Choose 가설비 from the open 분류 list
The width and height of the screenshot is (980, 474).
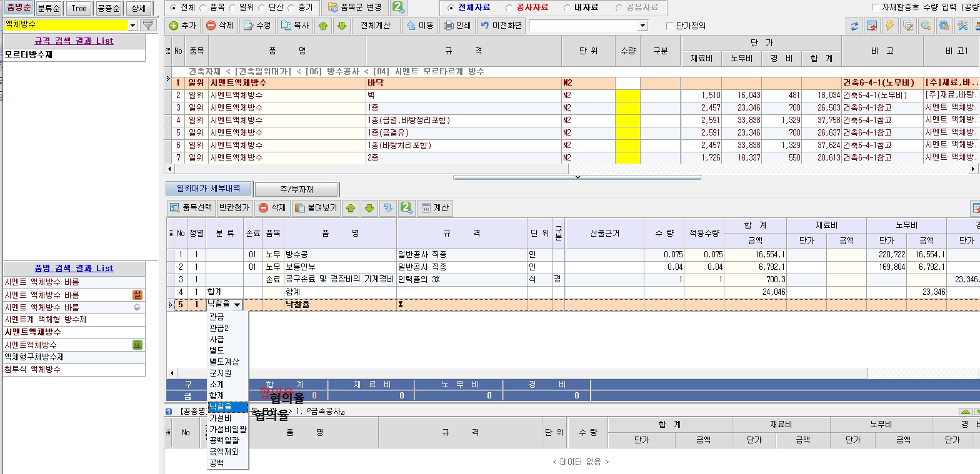click(220, 418)
